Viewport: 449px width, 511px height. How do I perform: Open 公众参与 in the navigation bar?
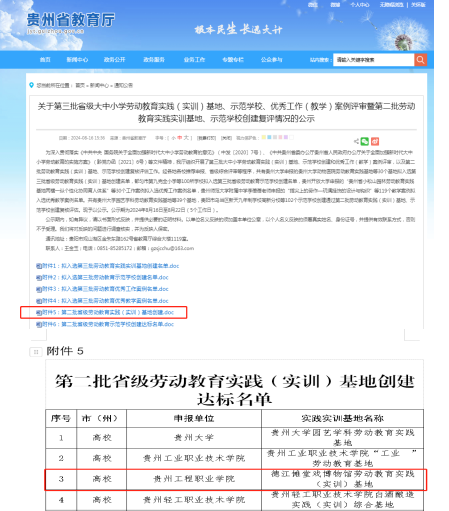point(272,60)
